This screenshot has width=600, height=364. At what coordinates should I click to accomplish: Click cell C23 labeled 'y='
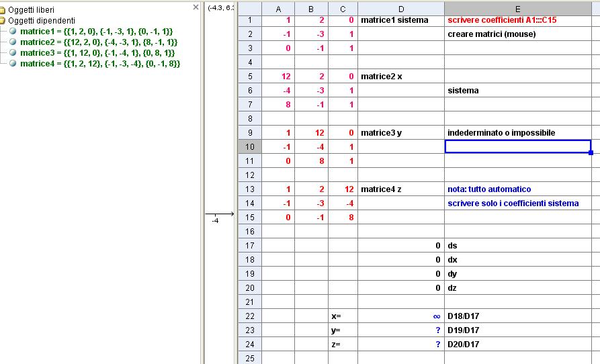click(x=343, y=330)
